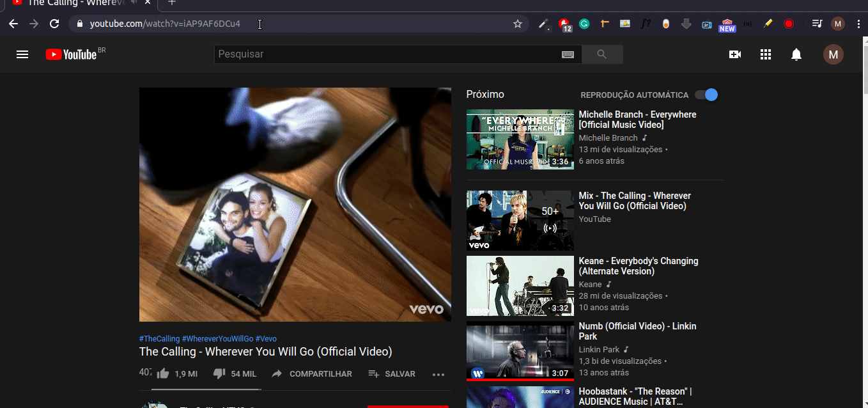Open the notifications bell
Screen dimensions: 868x408
tap(796, 54)
